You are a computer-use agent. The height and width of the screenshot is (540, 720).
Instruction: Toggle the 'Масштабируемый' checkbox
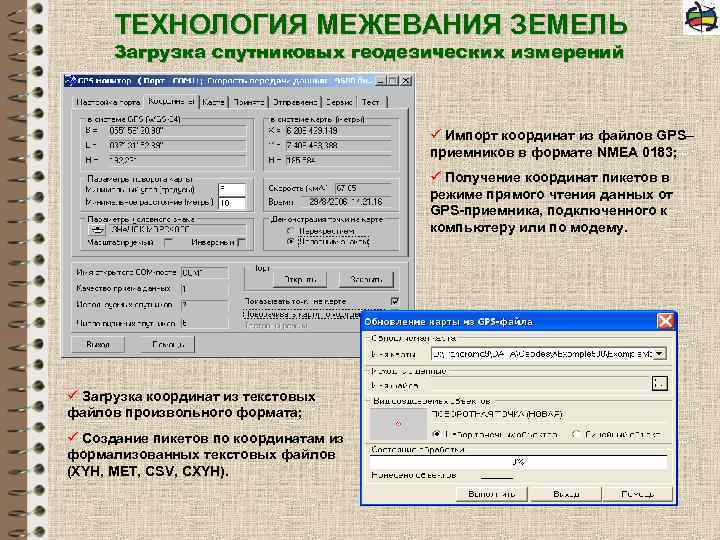tap(169, 242)
